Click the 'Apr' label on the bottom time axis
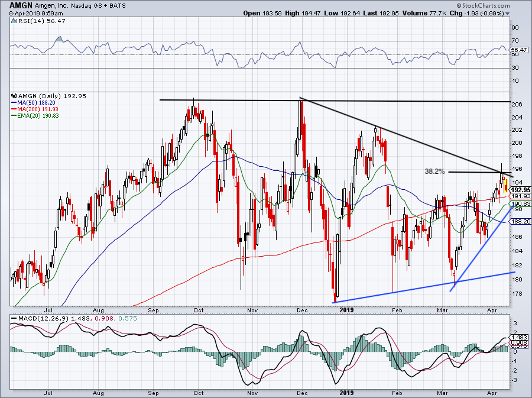Image resolution: width=532 pixels, height=398 pixels. point(492,393)
